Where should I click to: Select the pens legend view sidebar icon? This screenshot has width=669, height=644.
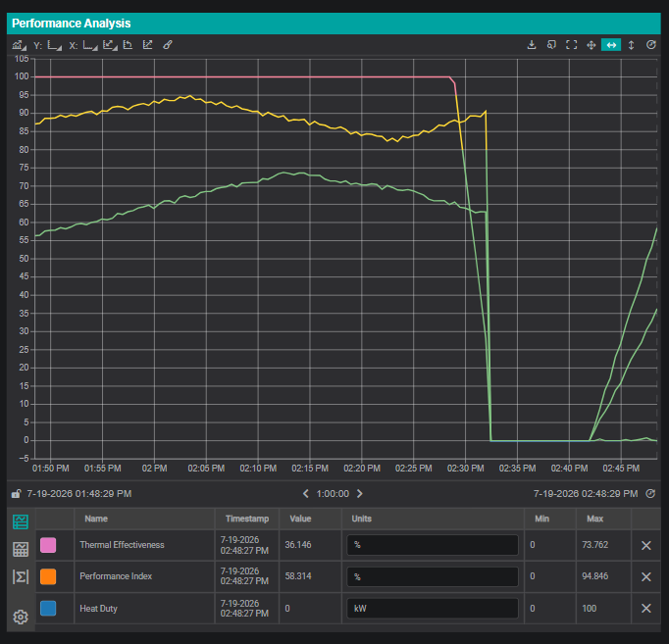pos(21,522)
